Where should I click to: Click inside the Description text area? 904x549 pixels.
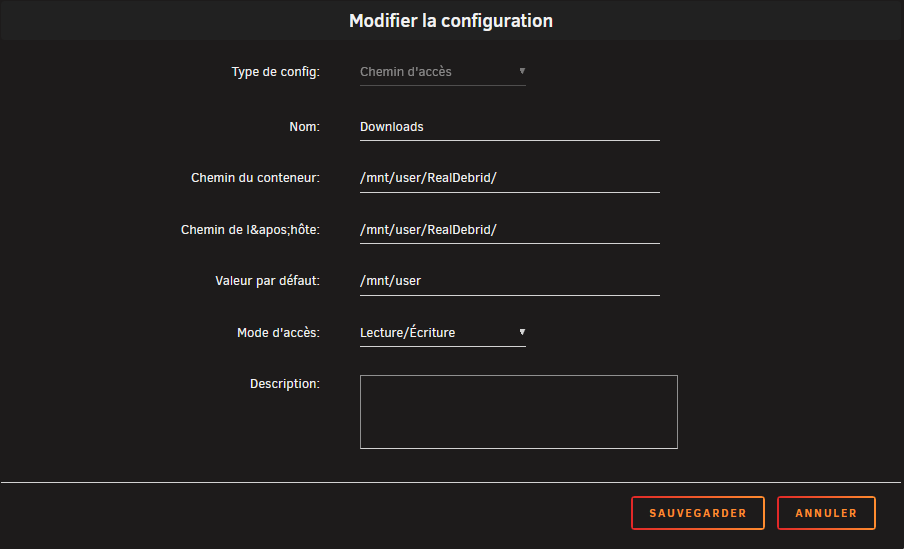(519, 412)
